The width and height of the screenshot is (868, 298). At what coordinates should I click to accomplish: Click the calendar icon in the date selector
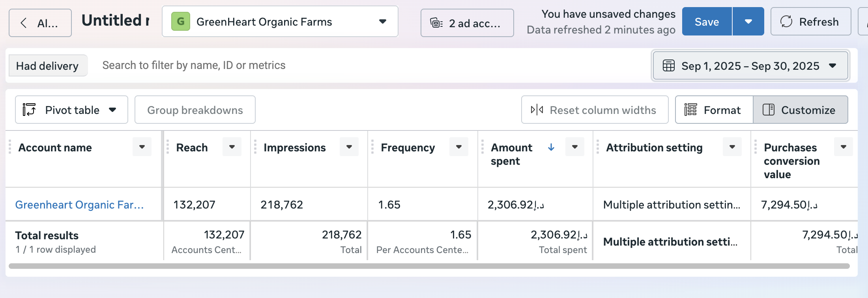point(668,66)
